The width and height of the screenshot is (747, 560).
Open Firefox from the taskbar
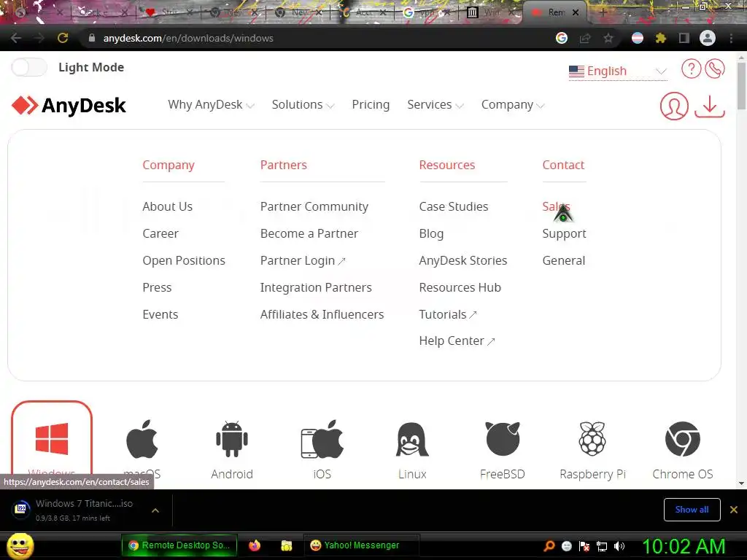255,545
